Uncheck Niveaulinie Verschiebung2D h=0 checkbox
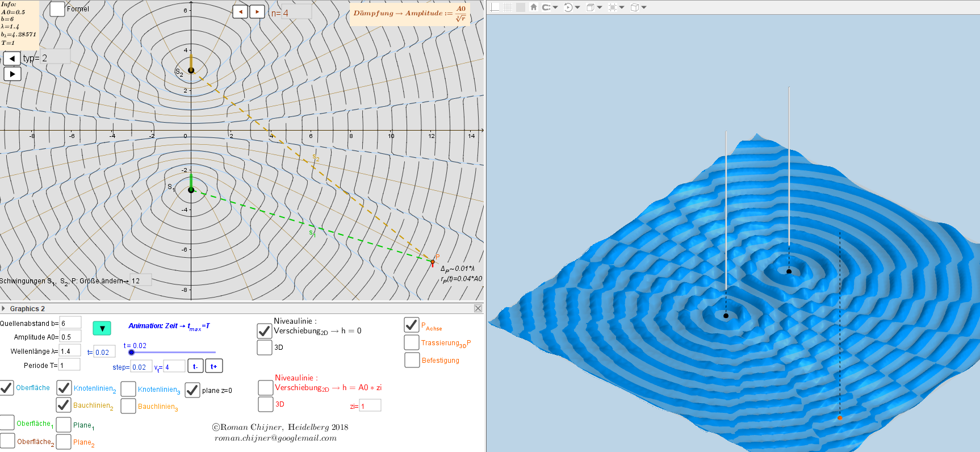980x452 pixels. [265, 330]
